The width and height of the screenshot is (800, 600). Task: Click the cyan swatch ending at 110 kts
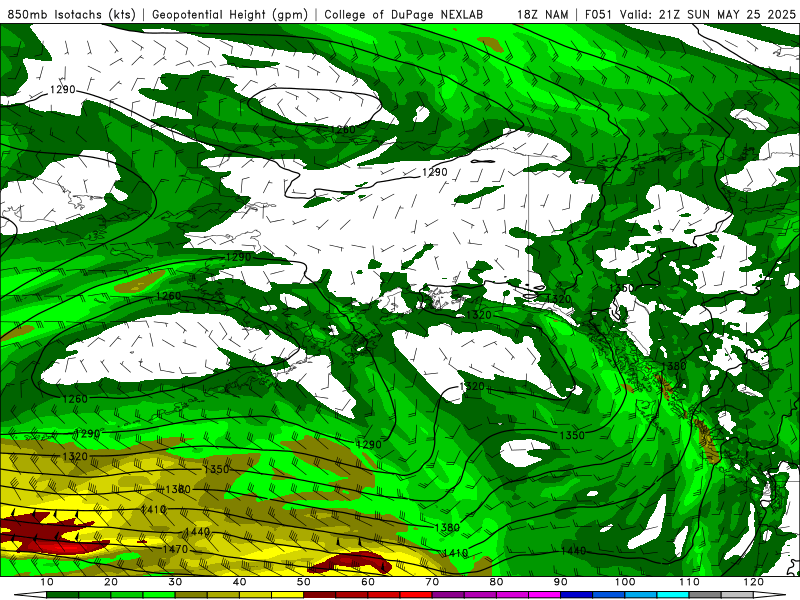(673, 595)
